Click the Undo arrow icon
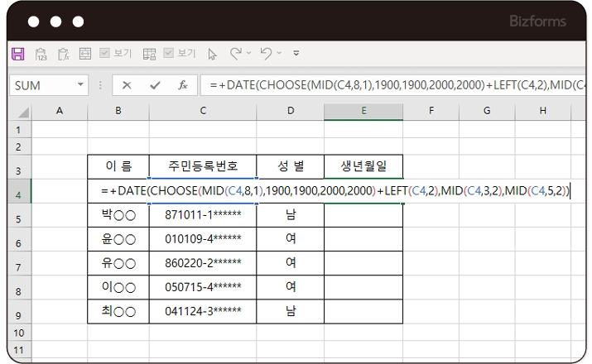 pyautogui.click(x=265, y=54)
